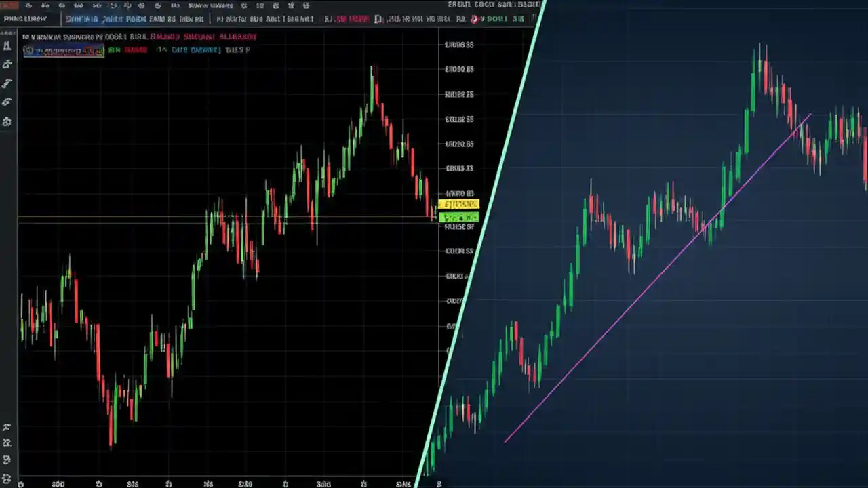Click the green buy price label

point(458,217)
